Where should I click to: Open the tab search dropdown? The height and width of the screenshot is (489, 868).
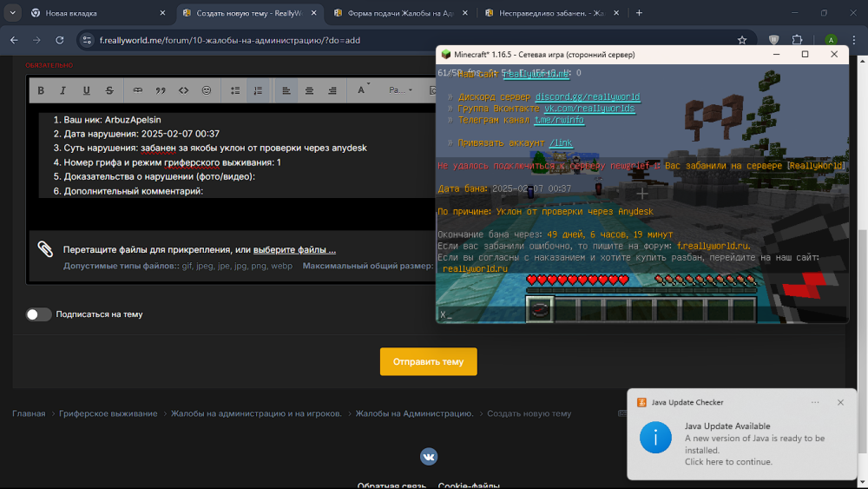pos(12,13)
